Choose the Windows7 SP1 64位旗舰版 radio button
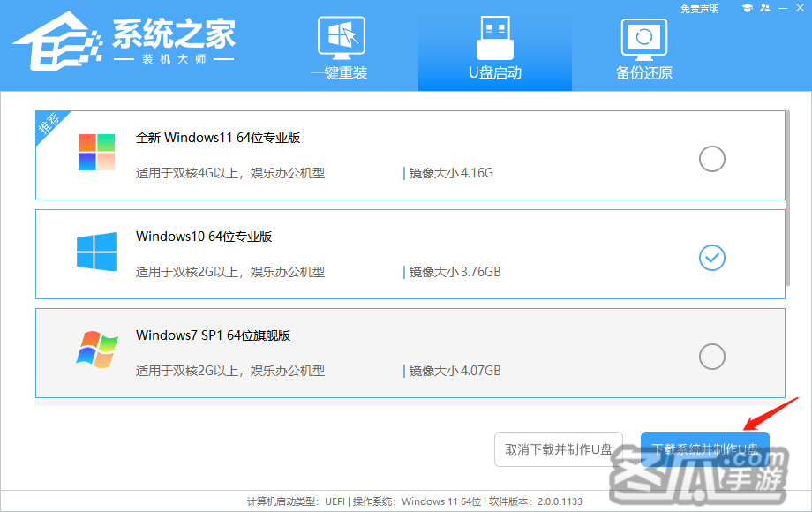812x512 pixels. click(x=711, y=357)
